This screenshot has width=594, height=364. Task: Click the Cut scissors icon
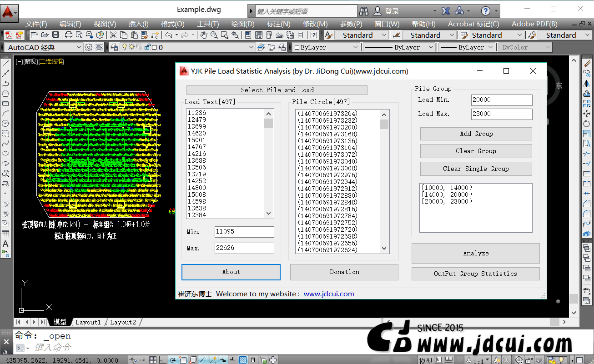click(113, 35)
